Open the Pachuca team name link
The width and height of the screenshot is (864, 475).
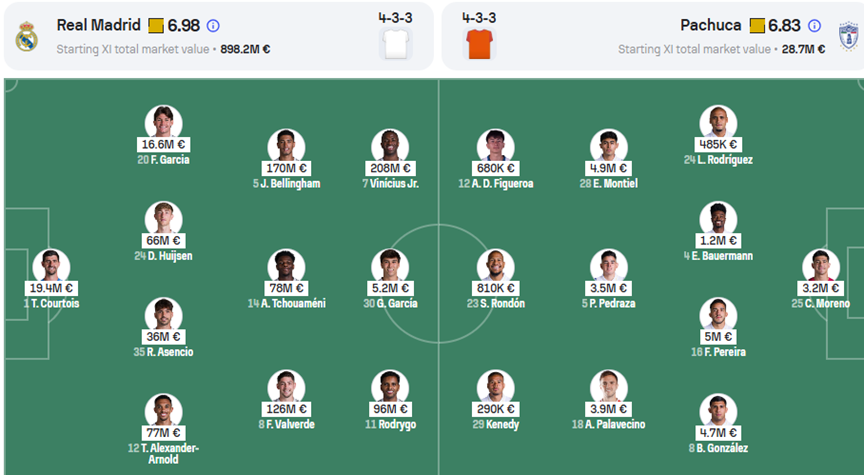pos(711,25)
